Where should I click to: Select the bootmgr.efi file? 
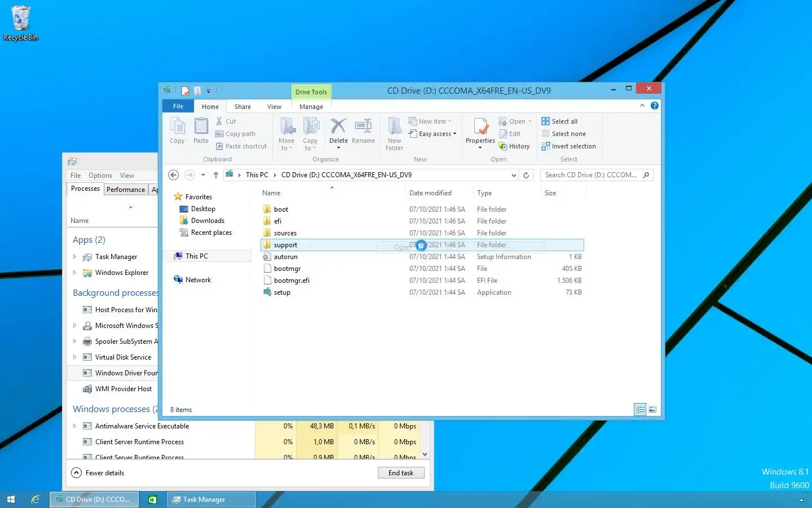pyautogui.click(x=422, y=281)
